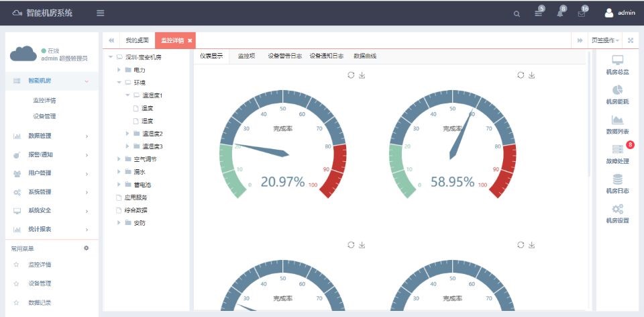This screenshot has height=317, width=644.
Task: Close the 监控详情 page tab
Action: pos(190,40)
